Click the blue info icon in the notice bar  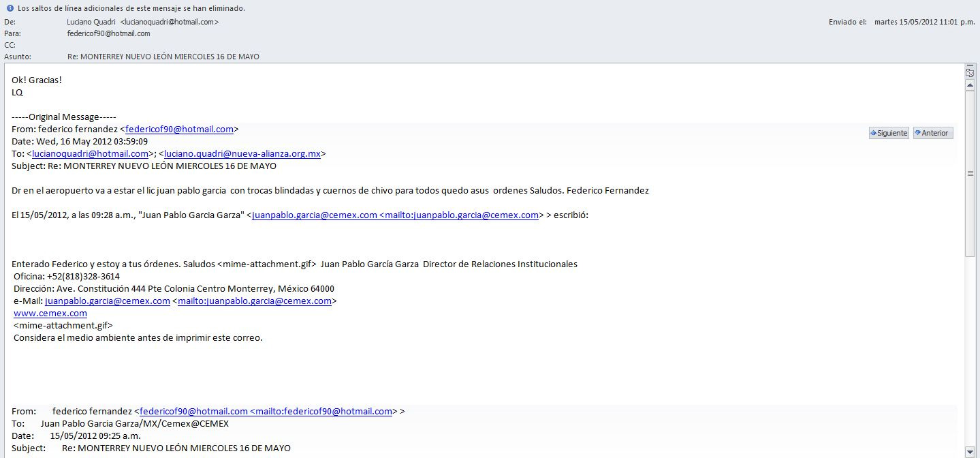point(10,8)
